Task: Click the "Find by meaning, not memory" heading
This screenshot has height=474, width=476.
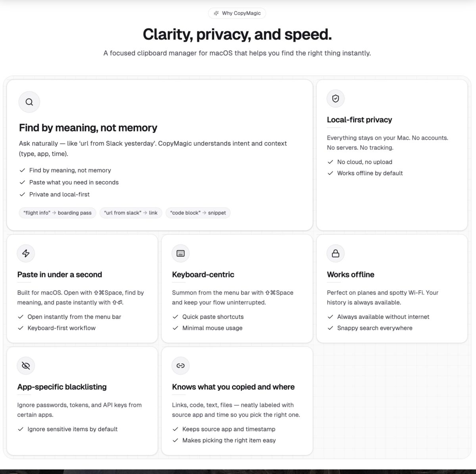Action: click(x=88, y=128)
